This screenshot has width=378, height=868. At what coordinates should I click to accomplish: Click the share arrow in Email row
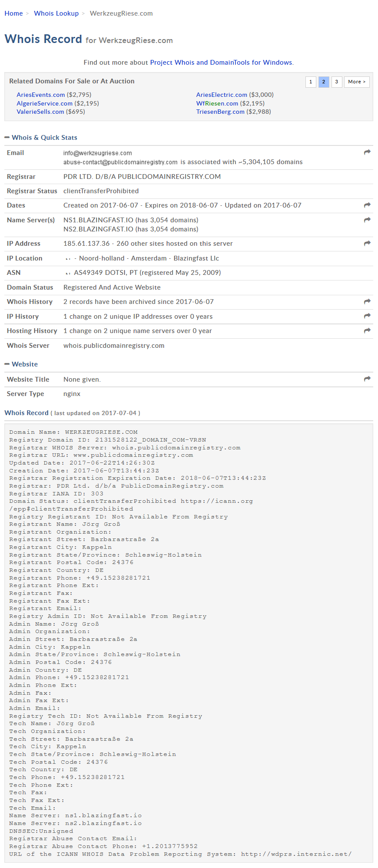coord(367,152)
